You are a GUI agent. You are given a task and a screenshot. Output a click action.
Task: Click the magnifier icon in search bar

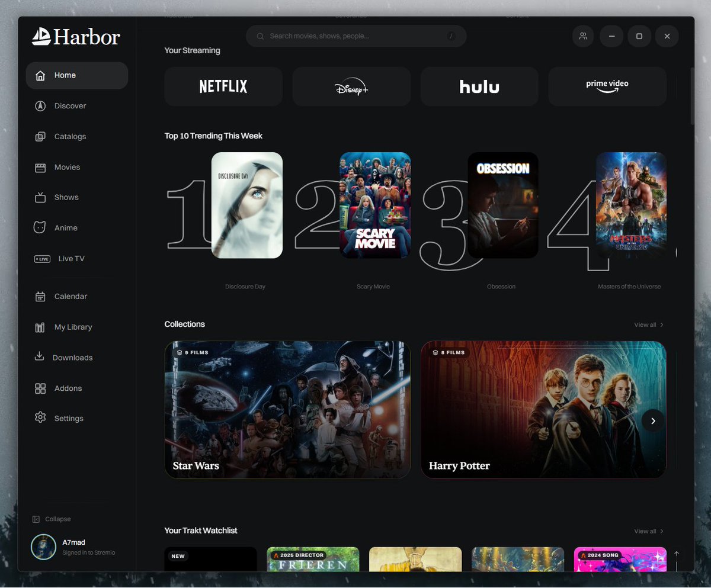point(260,36)
